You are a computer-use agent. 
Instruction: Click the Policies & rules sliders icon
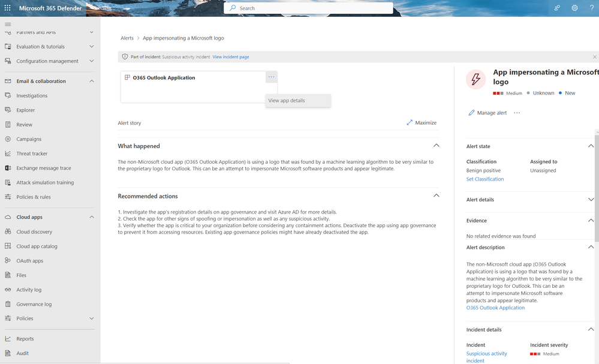point(8,197)
